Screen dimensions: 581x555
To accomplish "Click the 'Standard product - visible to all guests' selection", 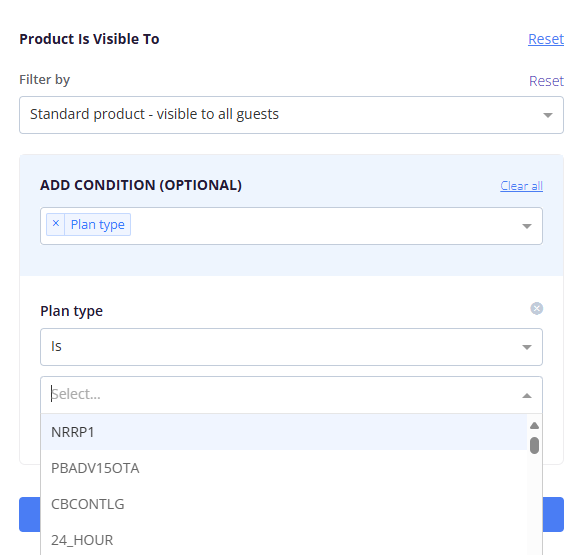I will click(x=154, y=114).
